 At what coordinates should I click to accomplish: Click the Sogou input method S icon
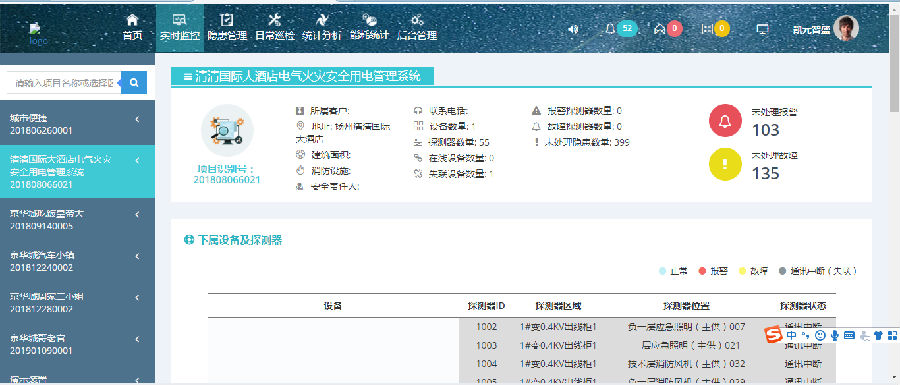click(x=774, y=335)
